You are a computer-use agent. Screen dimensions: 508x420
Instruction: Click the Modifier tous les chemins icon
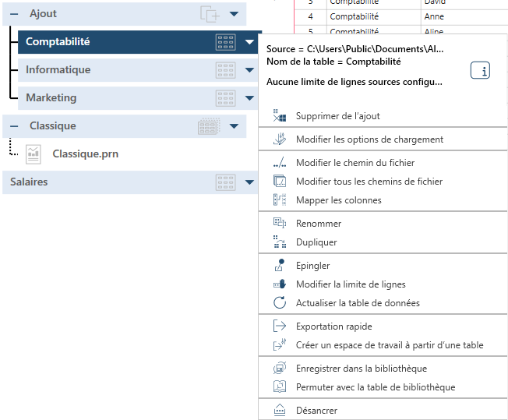pos(280,181)
